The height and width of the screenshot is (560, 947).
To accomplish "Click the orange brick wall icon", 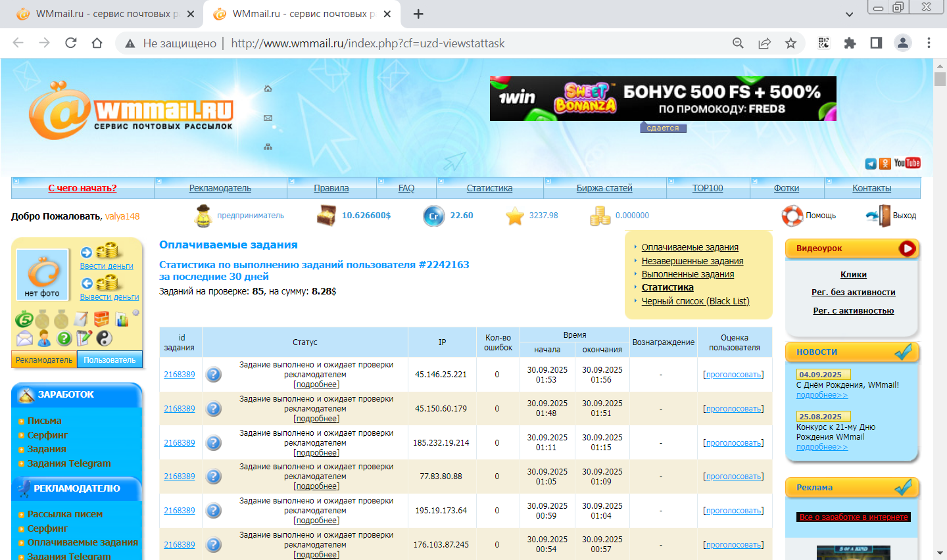I will [x=101, y=319].
